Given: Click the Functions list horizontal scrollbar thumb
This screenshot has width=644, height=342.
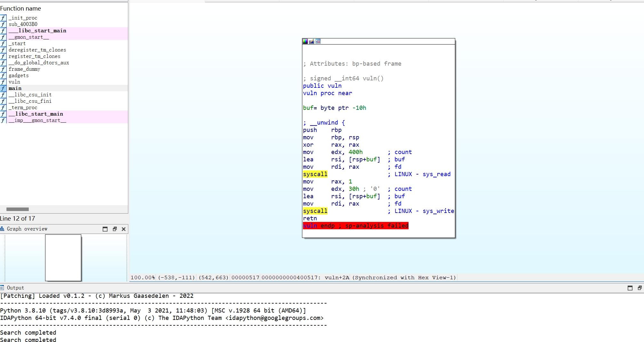Looking at the screenshot, I should pyautogui.click(x=18, y=209).
